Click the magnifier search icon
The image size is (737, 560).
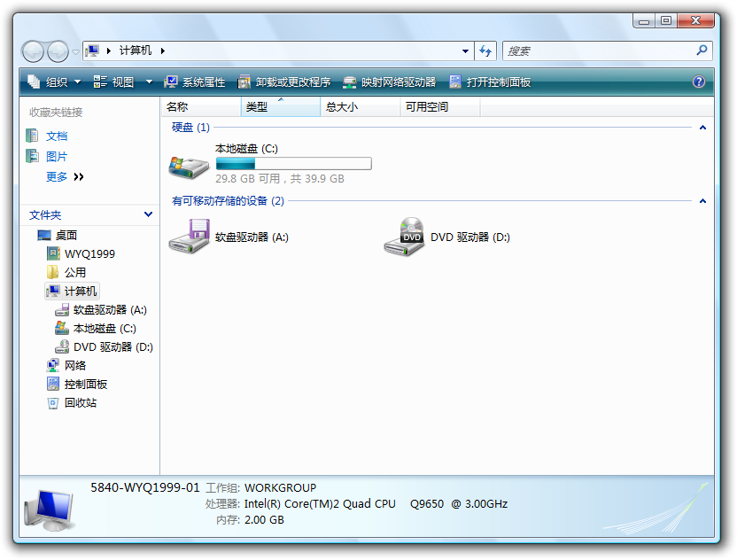click(x=702, y=50)
